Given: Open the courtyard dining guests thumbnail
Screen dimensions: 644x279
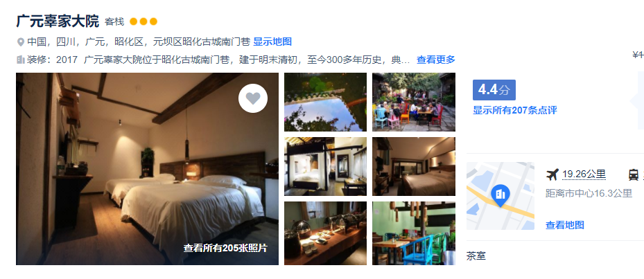Looking at the screenshot, I should tap(414, 102).
